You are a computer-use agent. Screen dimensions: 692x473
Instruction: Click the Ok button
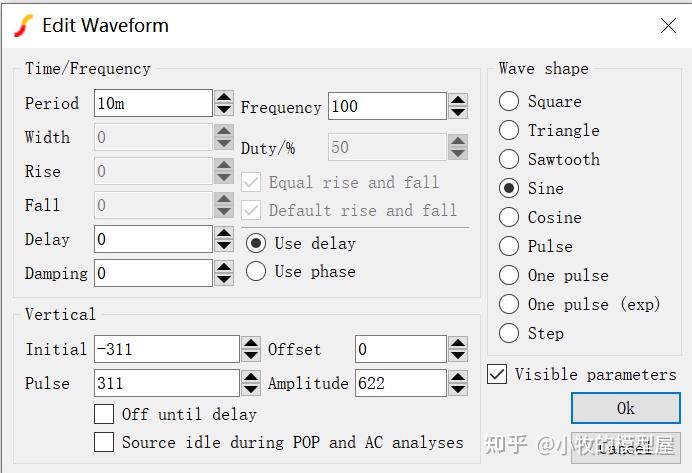tap(625, 408)
